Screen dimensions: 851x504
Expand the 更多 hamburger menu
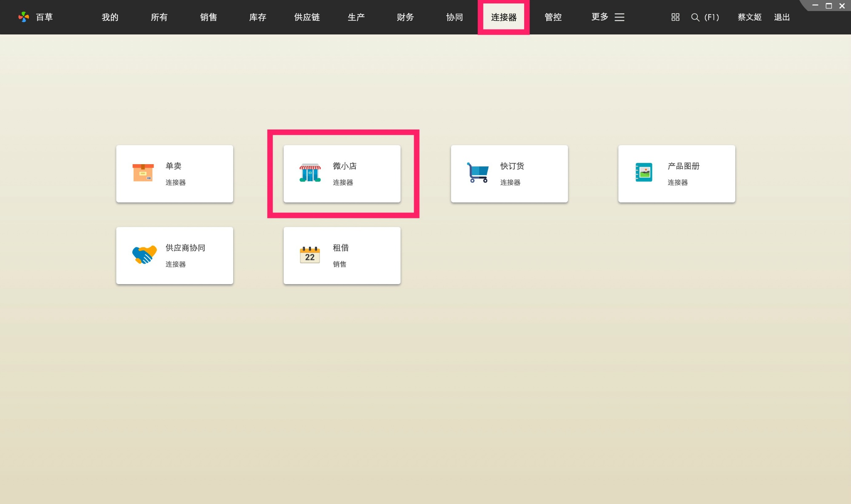(619, 17)
